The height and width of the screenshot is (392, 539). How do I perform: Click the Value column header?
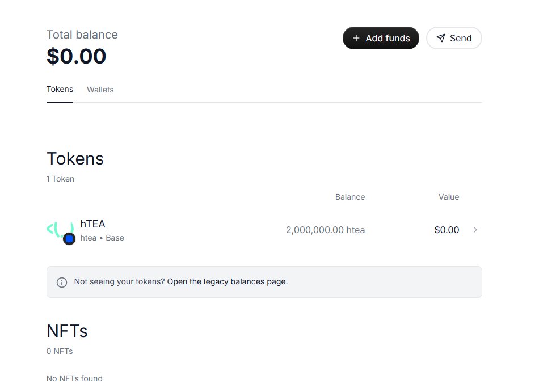click(449, 197)
